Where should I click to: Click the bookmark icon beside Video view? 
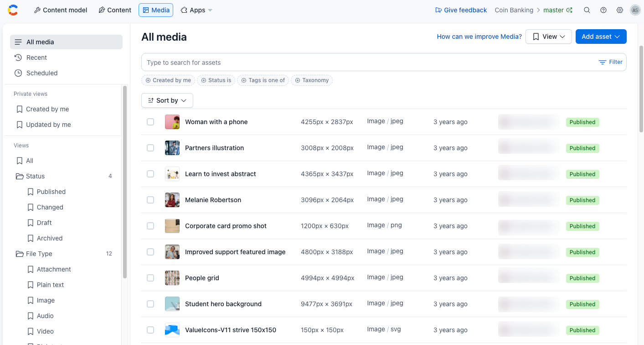(30, 331)
